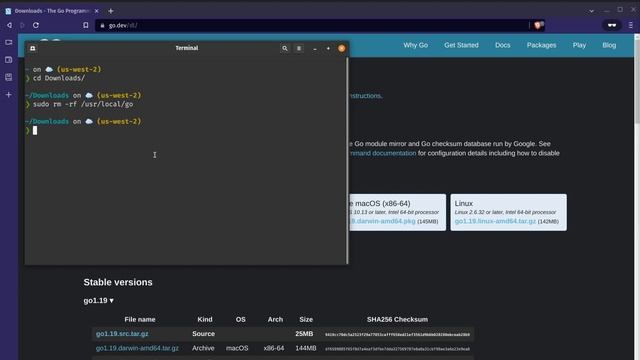Click the glasses icon beside the address bar

pyautogui.click(x=611, y=25)
